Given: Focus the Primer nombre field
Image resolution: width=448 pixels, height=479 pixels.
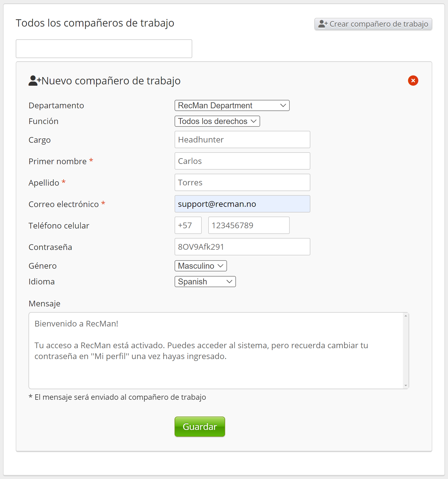Looking at the screenshot, I should pyautogui.click(x=242, y=161).
